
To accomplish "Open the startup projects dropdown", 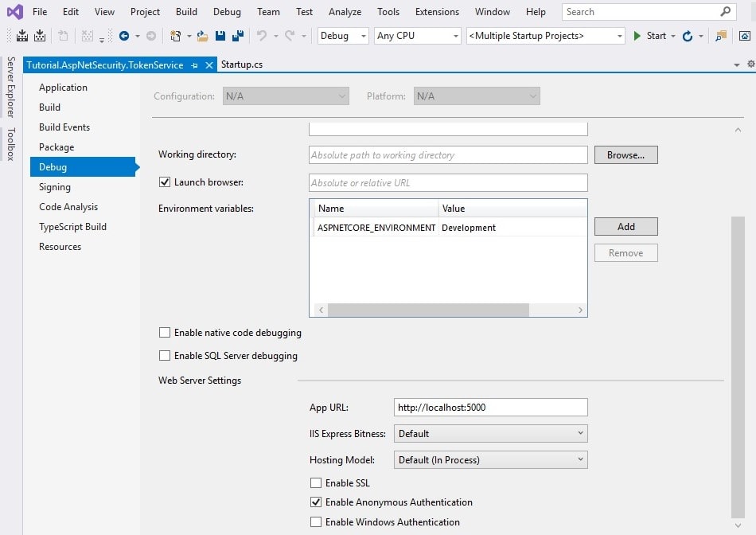I will tap(620, 35).
